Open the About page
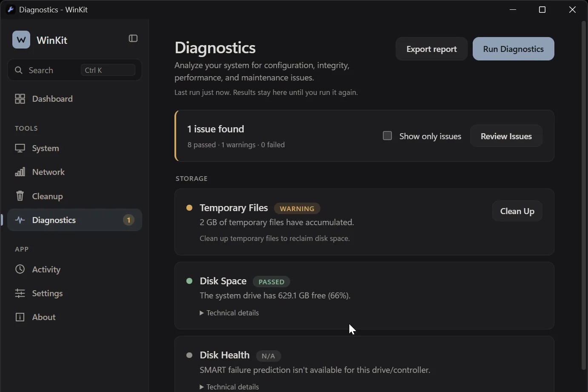Viewport: 588px width, 392px height. tap(74, 317)
